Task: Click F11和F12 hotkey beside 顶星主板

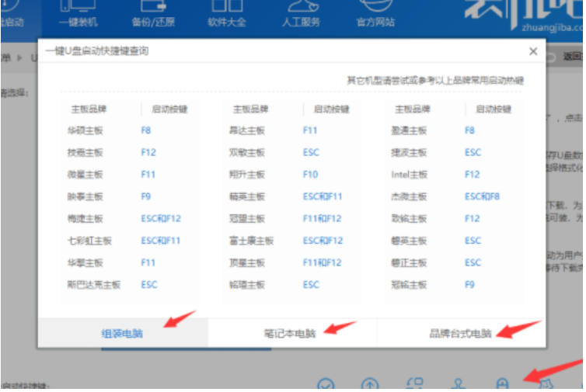Action: [323, 262]
